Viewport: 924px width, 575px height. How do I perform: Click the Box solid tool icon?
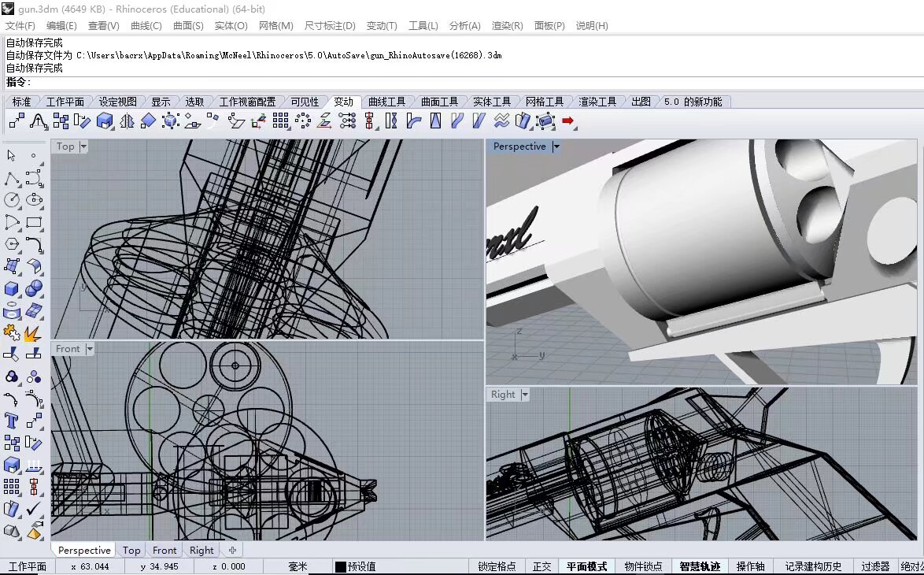click(11, 288)
